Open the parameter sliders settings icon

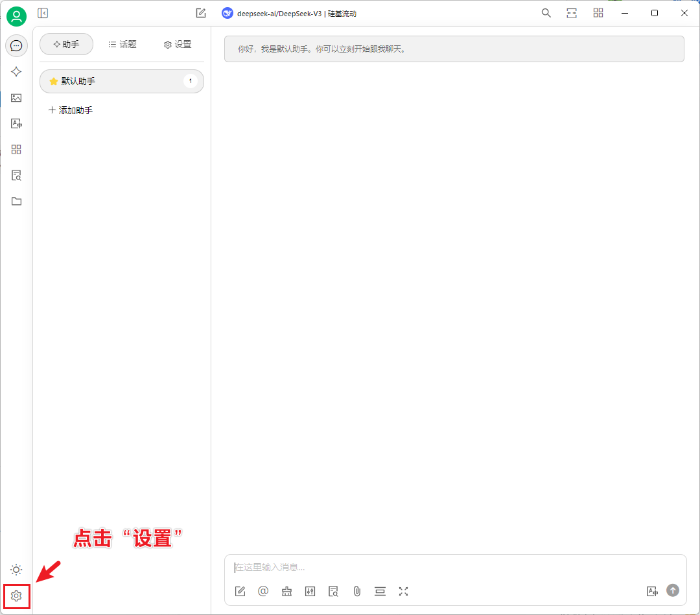coord(310,591)
